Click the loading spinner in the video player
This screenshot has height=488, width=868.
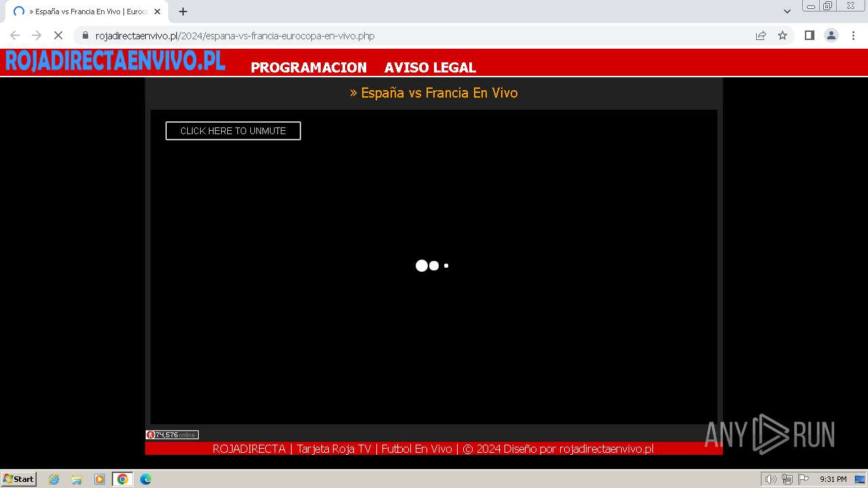click(x=432, y=266)
